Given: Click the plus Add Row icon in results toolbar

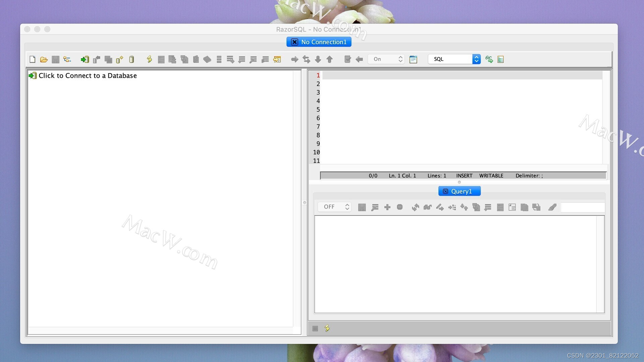Looking at the screenshot, I should pos(387,207).
